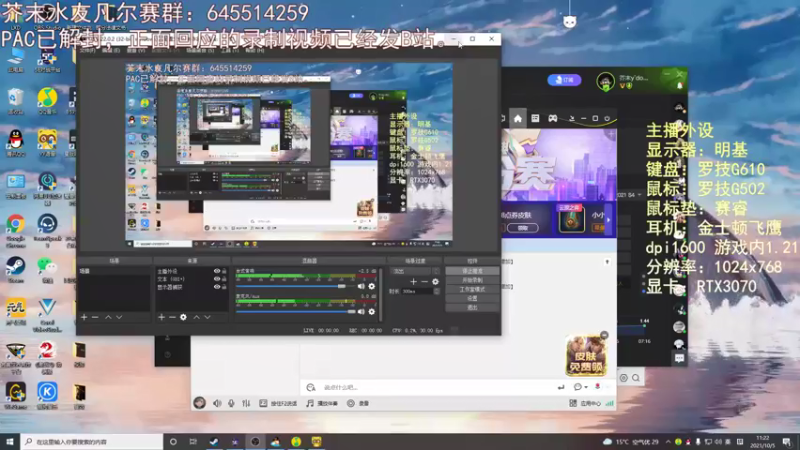The width and height of the screenshot is (800, 450).
Task: Open Google Chrome desktop shortcut
Action: [x=16, y=230]
